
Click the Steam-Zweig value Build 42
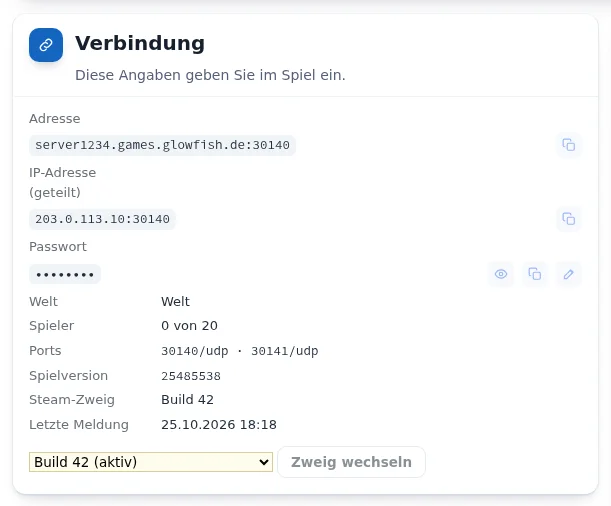pyautogui.click(x=187, y=400)
